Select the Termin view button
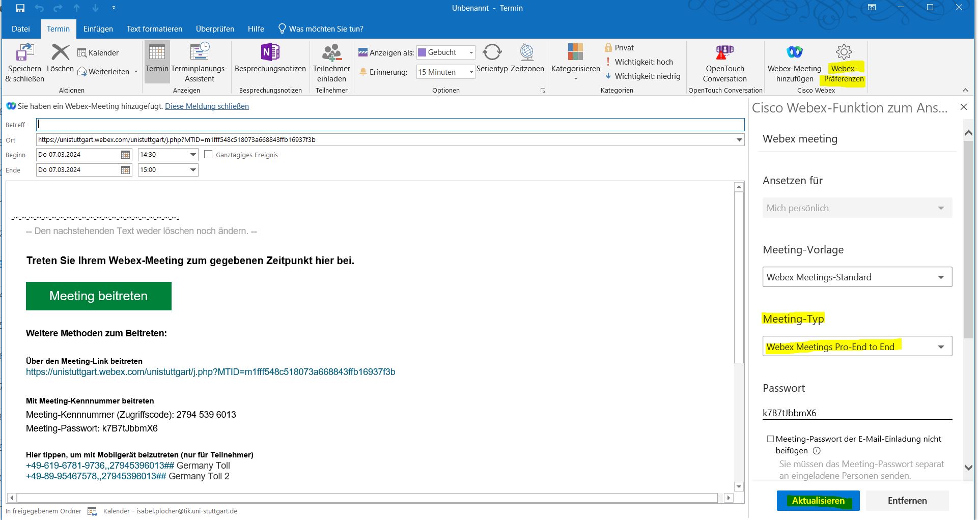980x520 pixels. coord(157,61)
